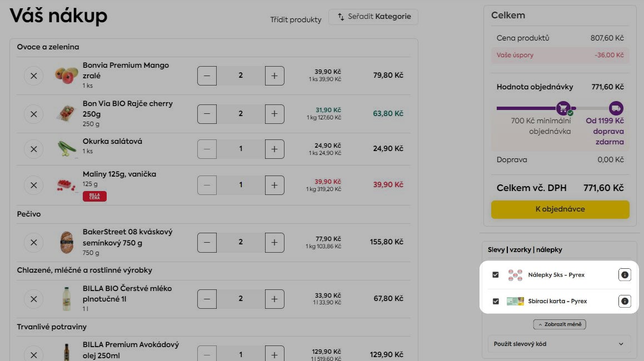Show info for Sbírací karta - Pyrex
644x361 pixels.
[625, 302]
